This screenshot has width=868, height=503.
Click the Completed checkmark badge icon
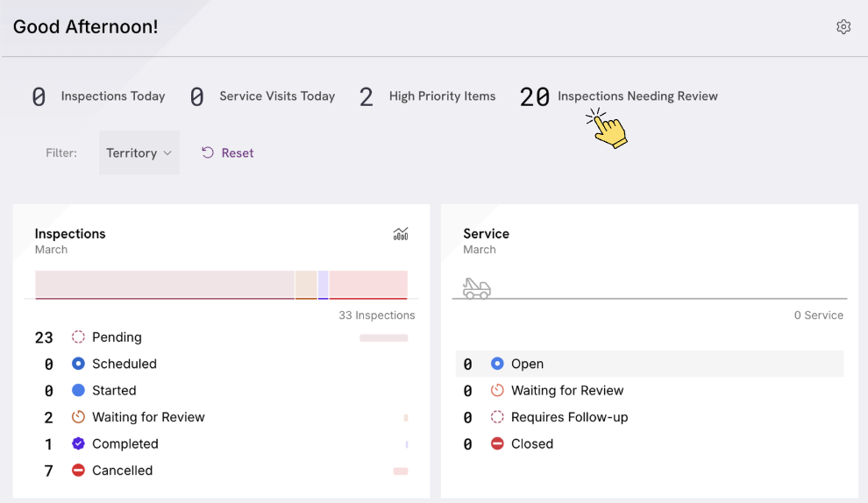78,443
